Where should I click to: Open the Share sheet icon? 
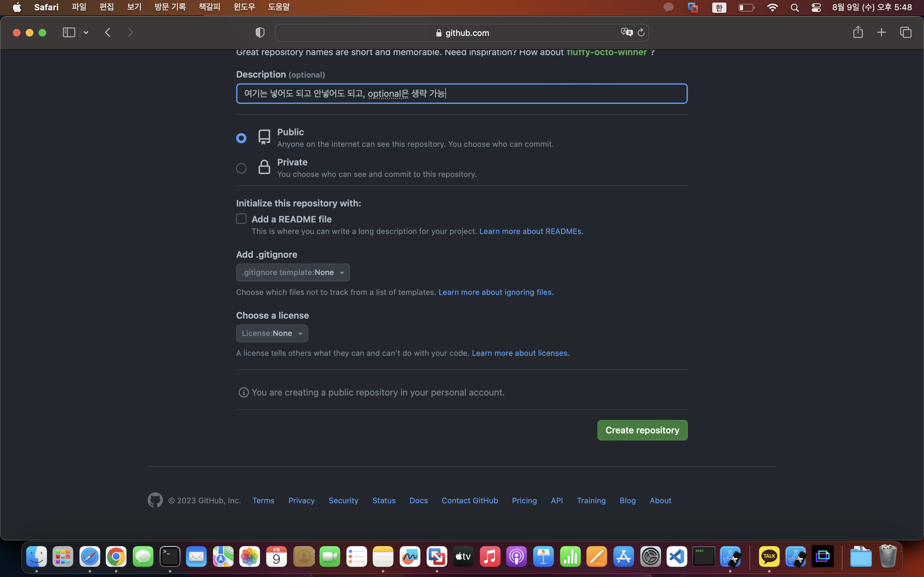(x=858, y=32)
